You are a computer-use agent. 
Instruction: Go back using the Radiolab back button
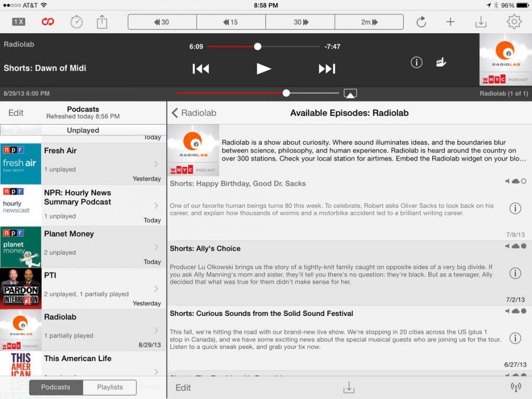tap(194, 113)
